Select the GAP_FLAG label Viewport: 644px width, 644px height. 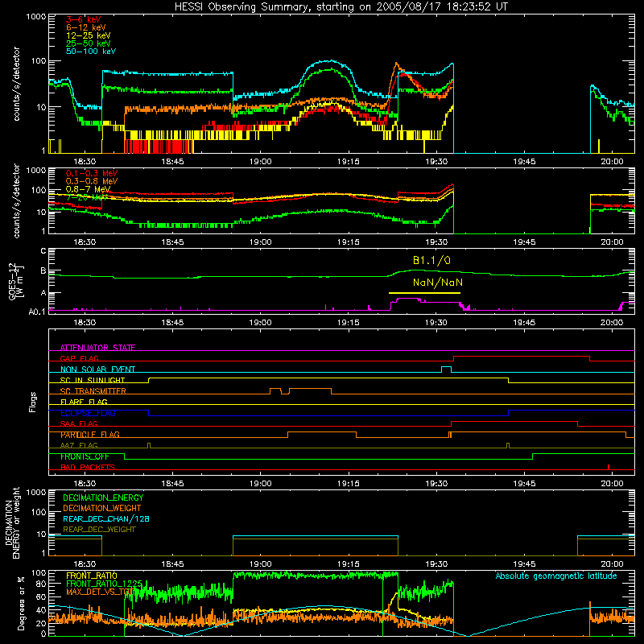coord(79,358)
